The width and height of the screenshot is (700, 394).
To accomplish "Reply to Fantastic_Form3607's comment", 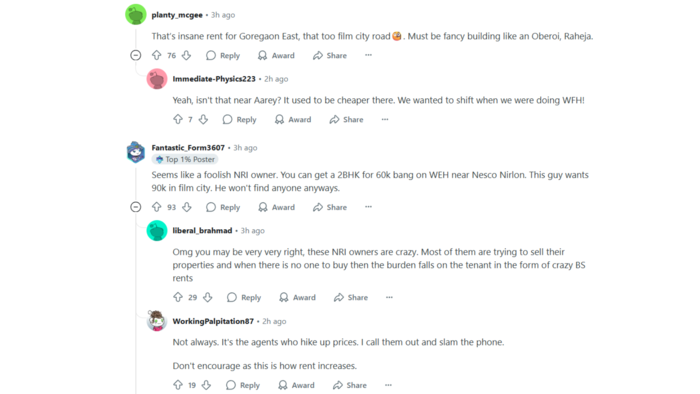I will 223,207.
